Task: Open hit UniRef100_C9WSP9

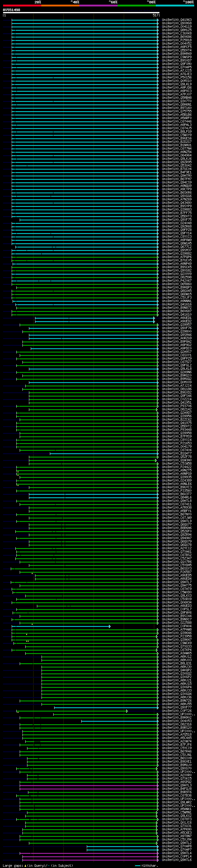Action: (176, 57)
